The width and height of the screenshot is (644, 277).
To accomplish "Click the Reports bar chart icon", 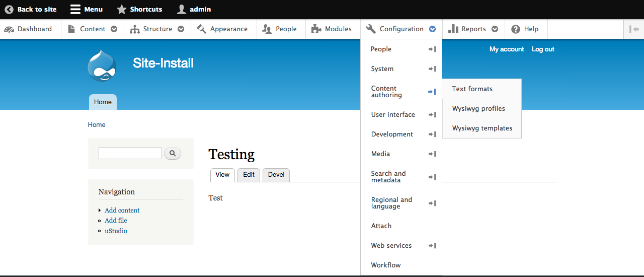I will 453,29.
